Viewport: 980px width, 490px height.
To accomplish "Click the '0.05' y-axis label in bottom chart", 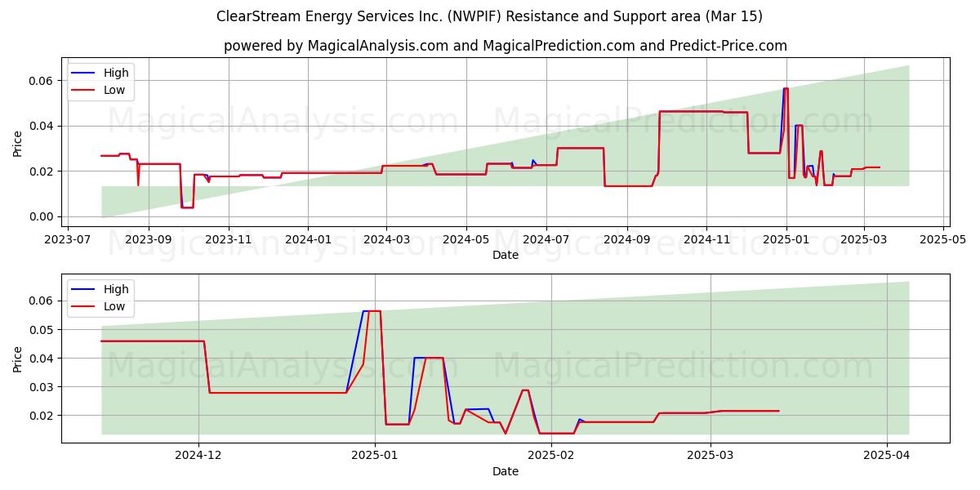I will pyautogui.click(x=42, y=330).
